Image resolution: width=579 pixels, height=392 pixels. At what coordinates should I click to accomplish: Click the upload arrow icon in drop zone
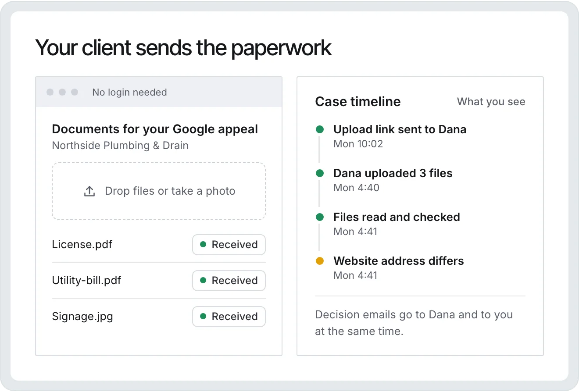[x=89, y=191]
